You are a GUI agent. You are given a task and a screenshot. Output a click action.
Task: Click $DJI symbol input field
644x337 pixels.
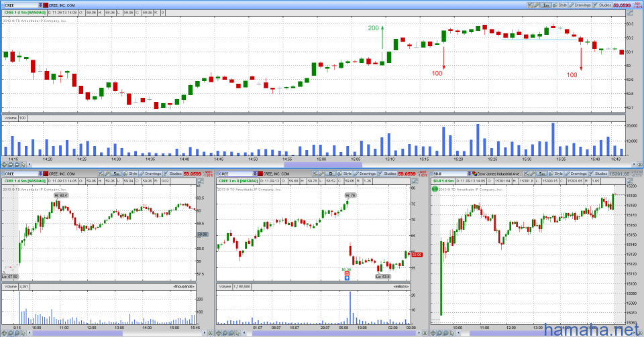450,174
